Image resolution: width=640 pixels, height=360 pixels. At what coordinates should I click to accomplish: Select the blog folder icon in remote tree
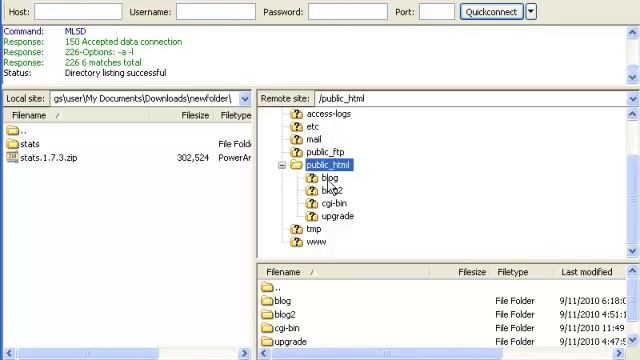coord(312,178)
